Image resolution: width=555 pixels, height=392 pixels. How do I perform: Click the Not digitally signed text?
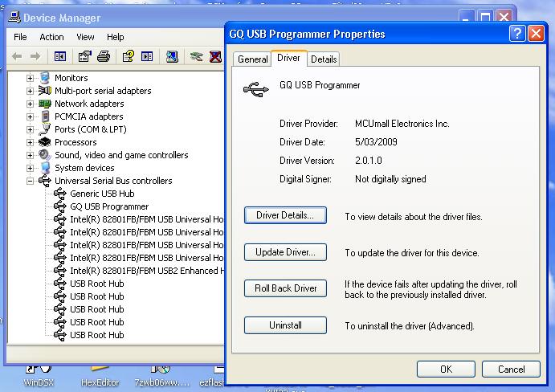(390, 179)
